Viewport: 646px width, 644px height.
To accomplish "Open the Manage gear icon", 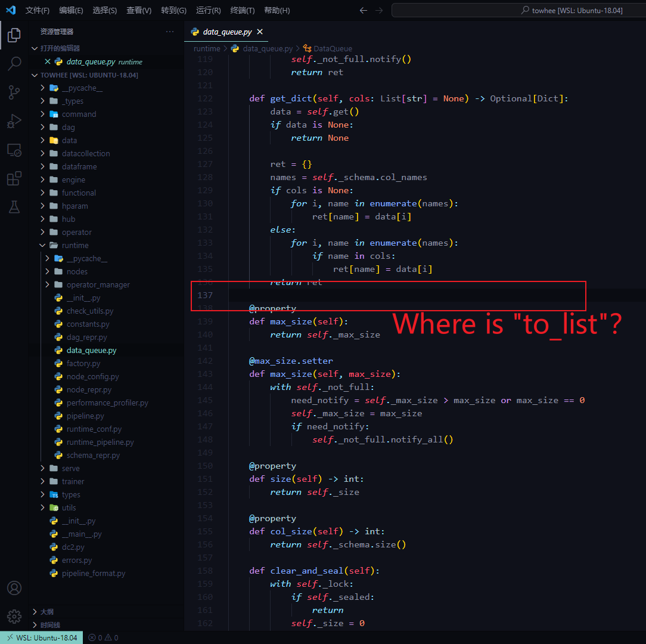I will coord(14,617).
